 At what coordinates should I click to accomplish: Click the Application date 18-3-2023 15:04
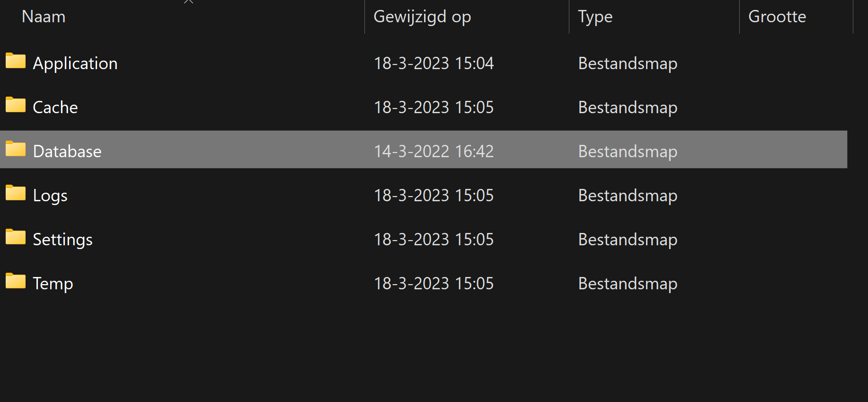tap(434, 63)
